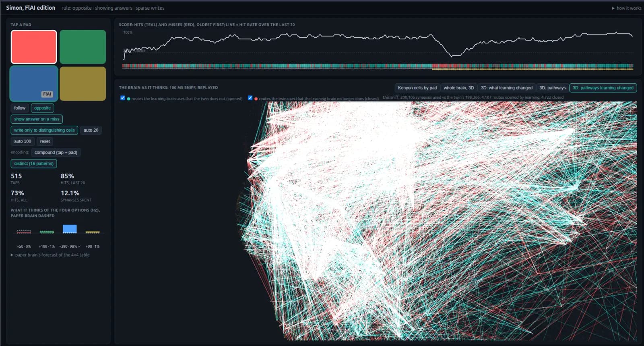The image size is (644, 346).
Task: Run auto 20 taps
Action: [x=91, y=130]
